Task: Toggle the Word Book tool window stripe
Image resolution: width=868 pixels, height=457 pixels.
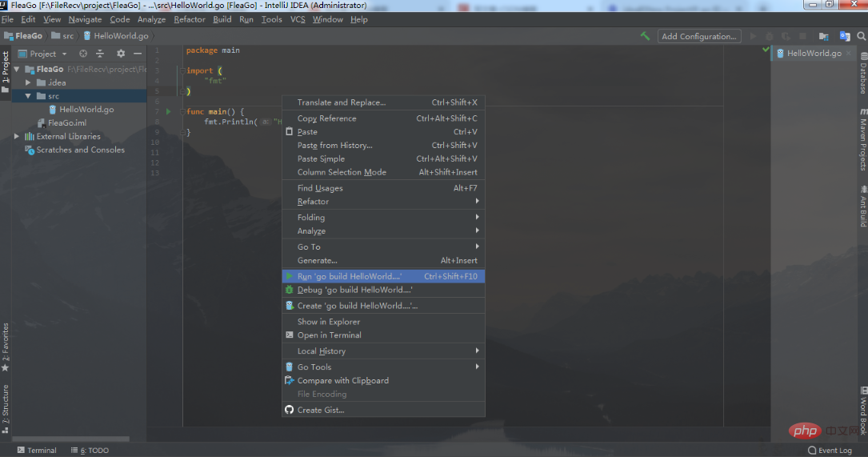Action: (863, 410)
